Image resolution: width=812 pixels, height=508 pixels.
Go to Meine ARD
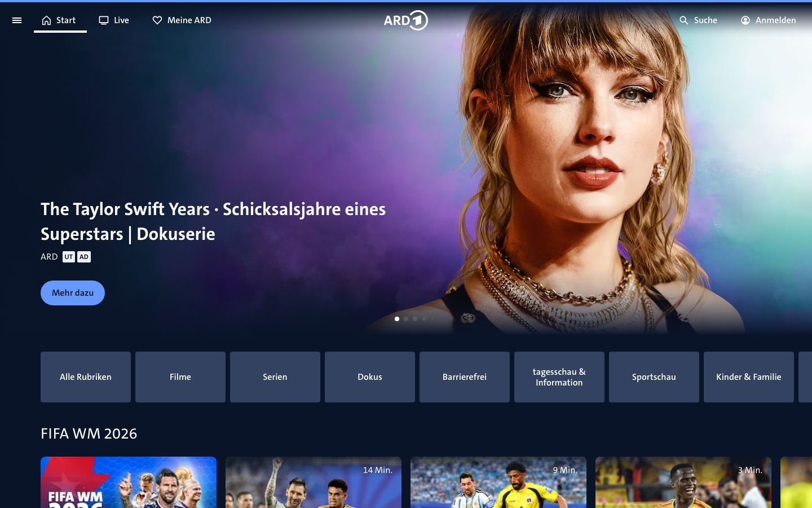(x=182, y=20)
